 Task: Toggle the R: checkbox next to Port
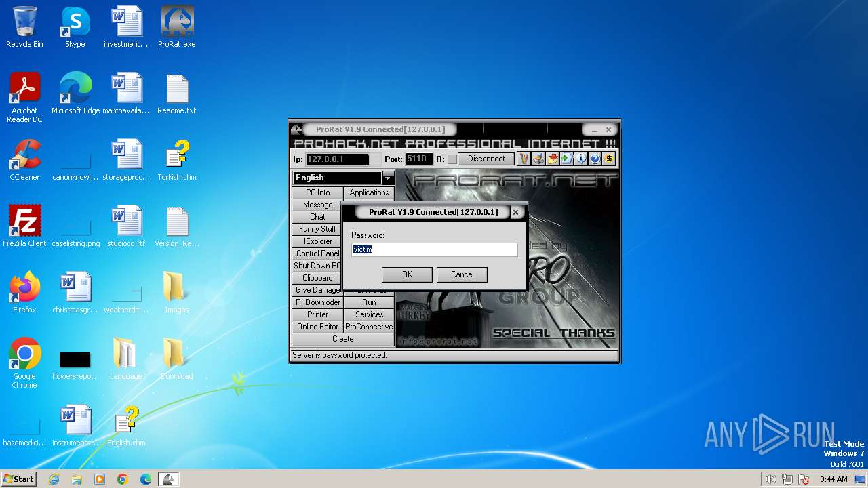click(x=452, y=159)
